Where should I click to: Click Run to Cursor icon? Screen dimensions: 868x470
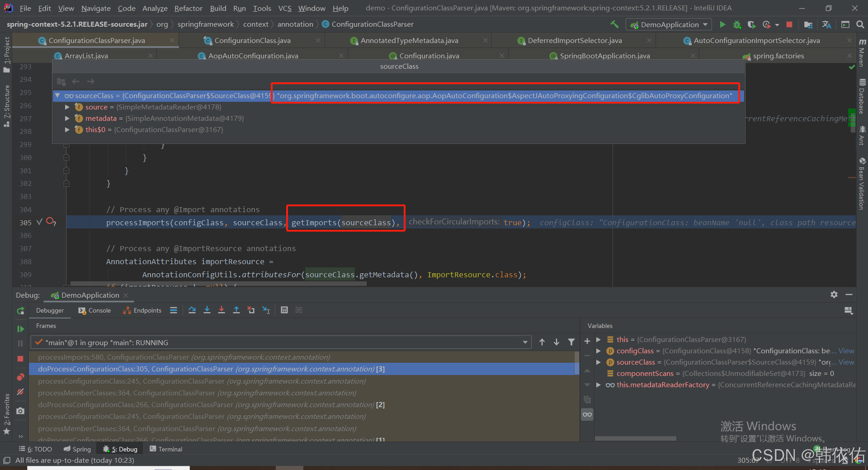[266, 310]
